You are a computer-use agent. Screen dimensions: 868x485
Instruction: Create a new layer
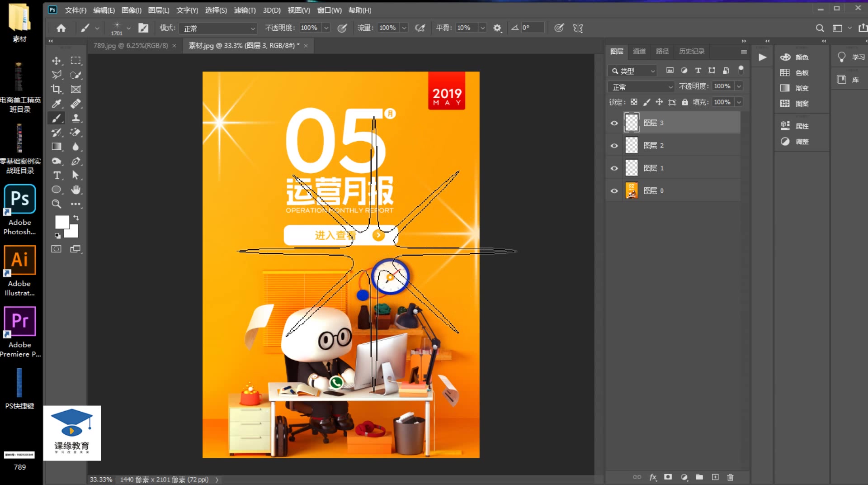(x=715, y=477)
